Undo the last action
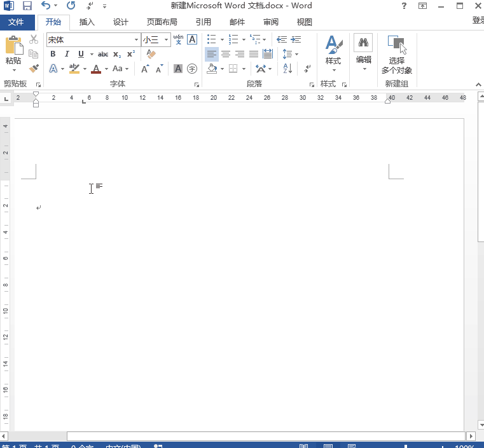Screen dimensions: 484x448 (x=45, y=6)
